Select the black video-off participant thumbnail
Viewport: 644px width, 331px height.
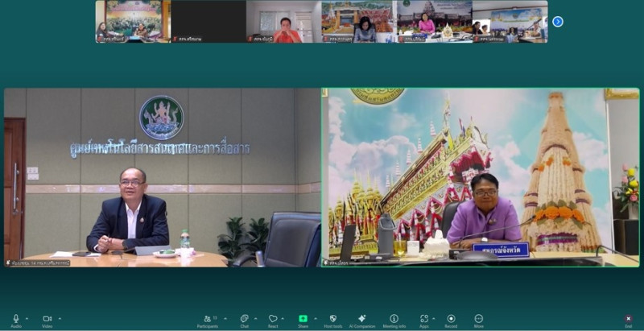pyautogui.click(x=208, y=22)
